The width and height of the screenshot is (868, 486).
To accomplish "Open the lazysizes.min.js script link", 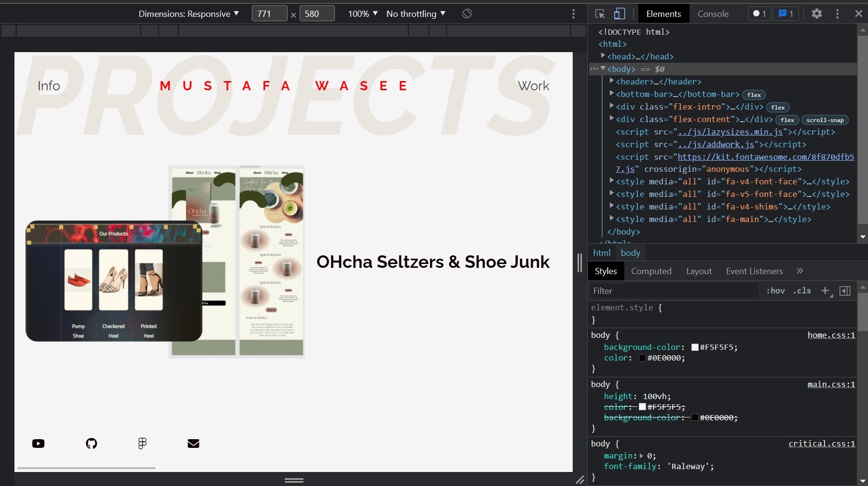I will click(x=730, y=132).
